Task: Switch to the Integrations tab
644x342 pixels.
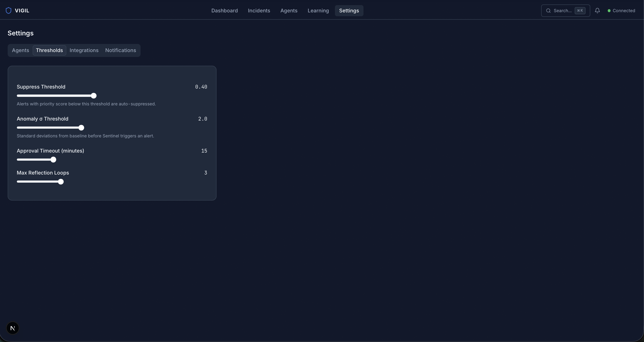Action: [84, 50]
